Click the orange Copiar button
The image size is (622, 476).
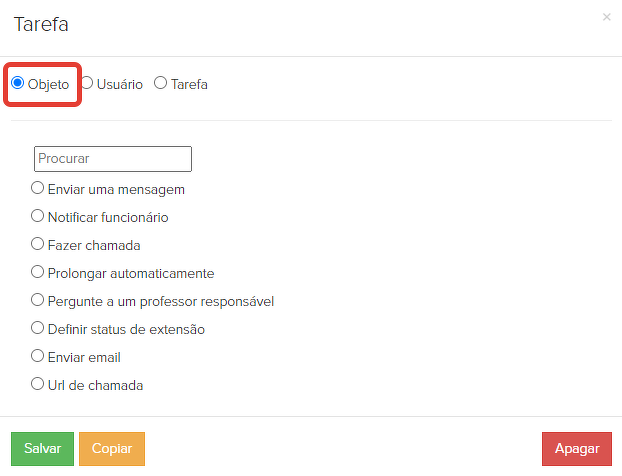click(x=112, y=449)
